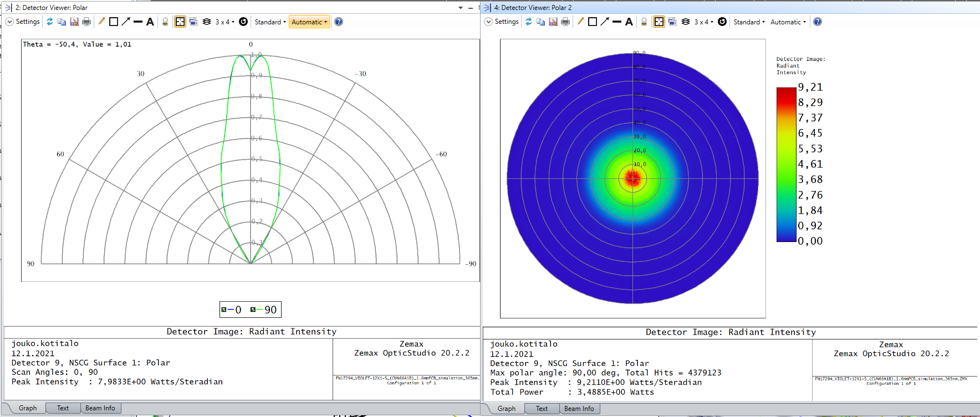Click the pin icon of Polar 2 window title

tap(487, 8)
